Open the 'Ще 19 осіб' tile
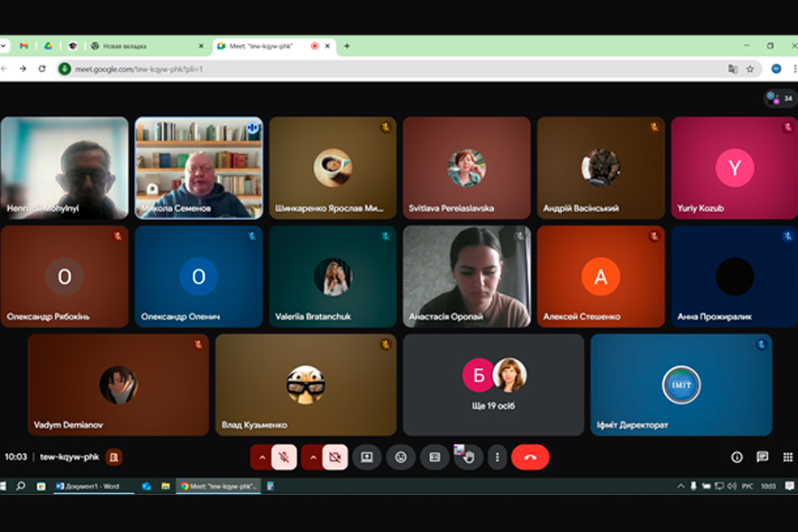 (494, 385)
